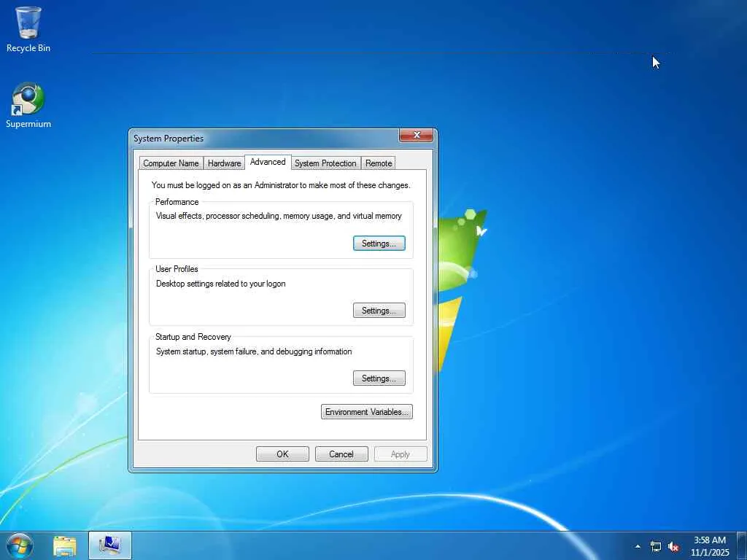The image size is (747, 560).
Task: Open User Profiles Settings
Action: 379,311
